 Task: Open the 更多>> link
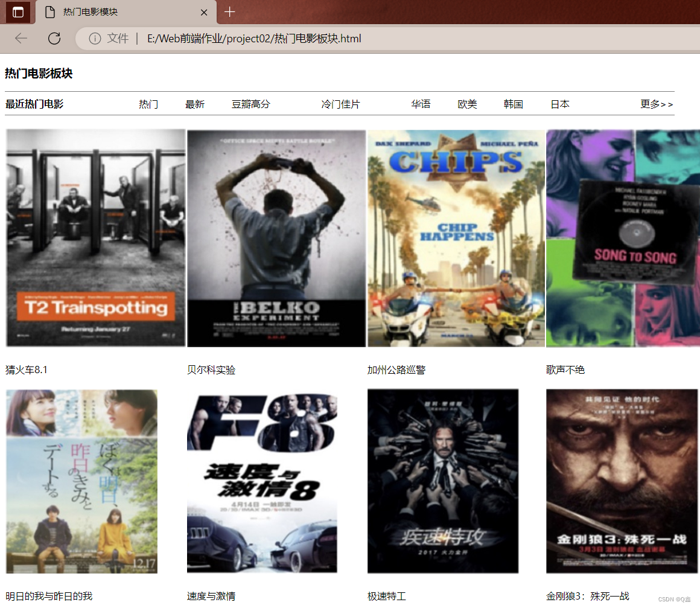coord(657,104)
